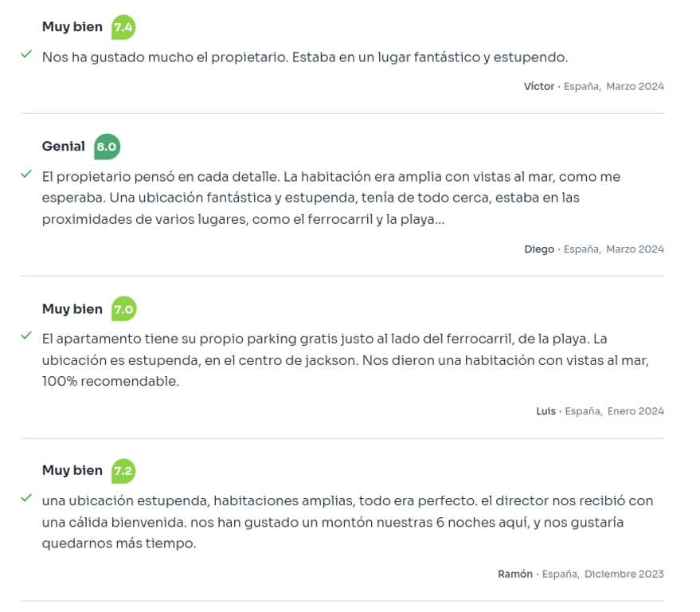This screenshot has height=612, width=700.
Task: Click the checkmark beside Diego's review
Action: click(x=26, y=174)
